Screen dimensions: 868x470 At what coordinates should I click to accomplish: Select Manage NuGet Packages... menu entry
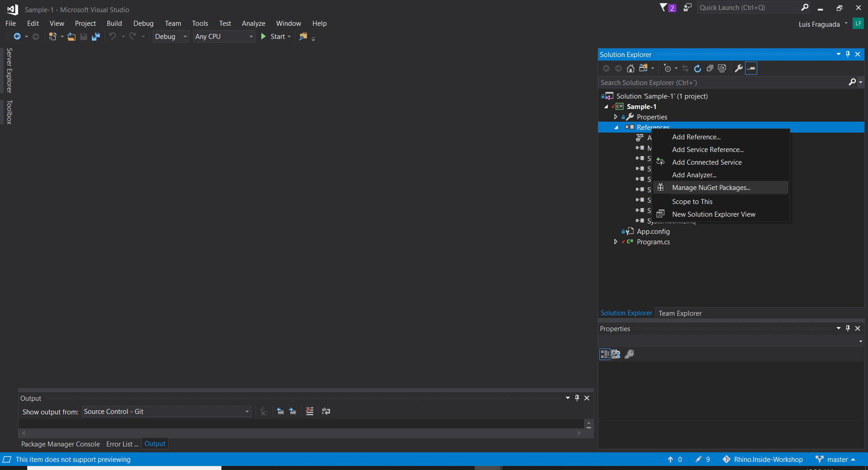point(721,188)
